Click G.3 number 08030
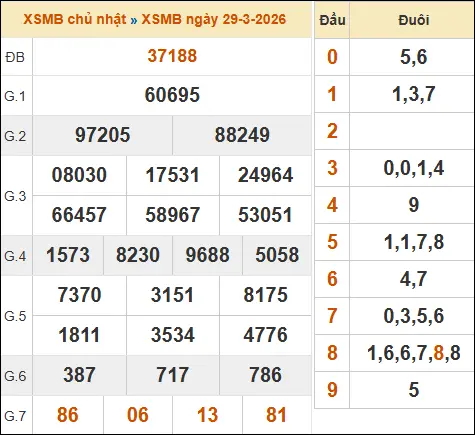The image size is (475, 435). click(79, 175)
